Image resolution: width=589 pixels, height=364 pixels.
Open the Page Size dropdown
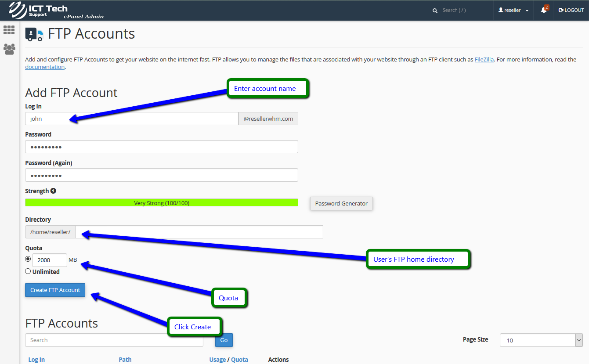[541, 340]
